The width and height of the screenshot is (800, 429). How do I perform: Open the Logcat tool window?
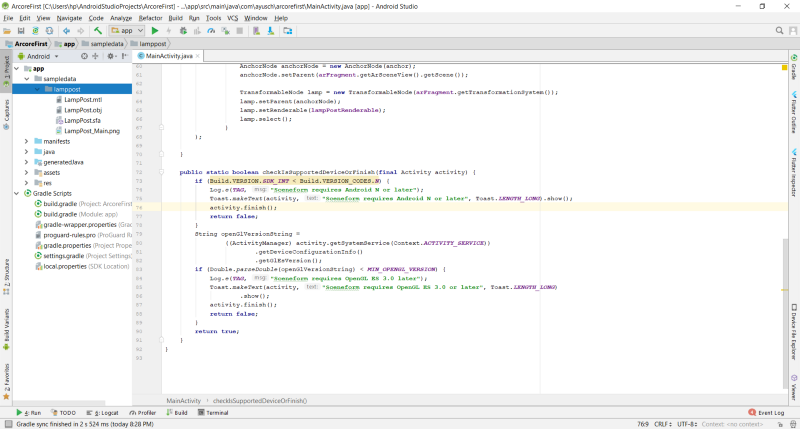(106, 412)
